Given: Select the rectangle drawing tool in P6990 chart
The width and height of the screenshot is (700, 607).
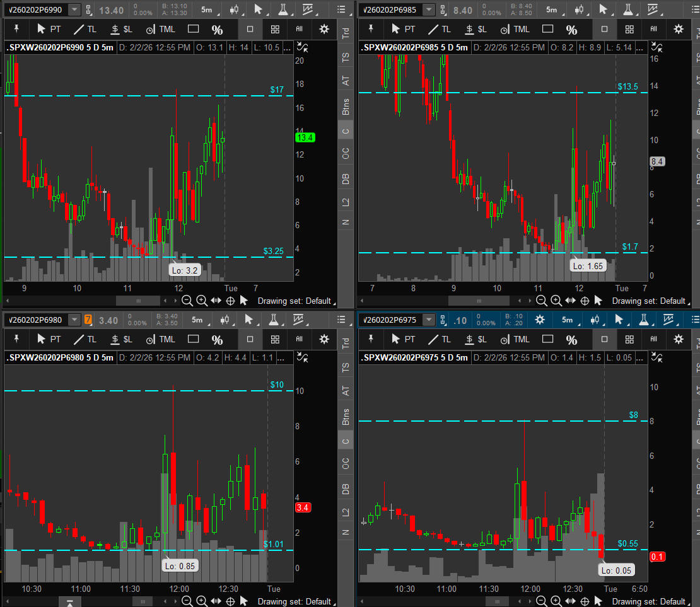Looking at the screenshot, I should tap(193, 29).
